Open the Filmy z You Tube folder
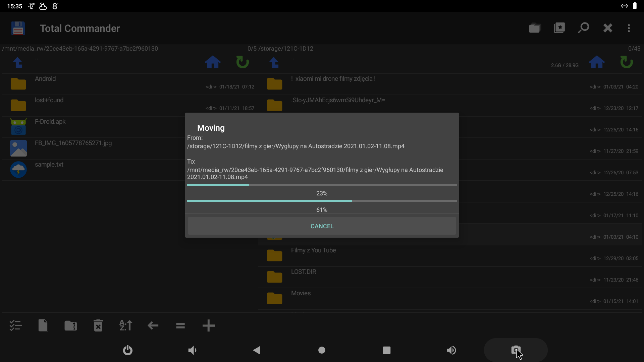Viewport: 644px width, 362px height. [451, 256]
